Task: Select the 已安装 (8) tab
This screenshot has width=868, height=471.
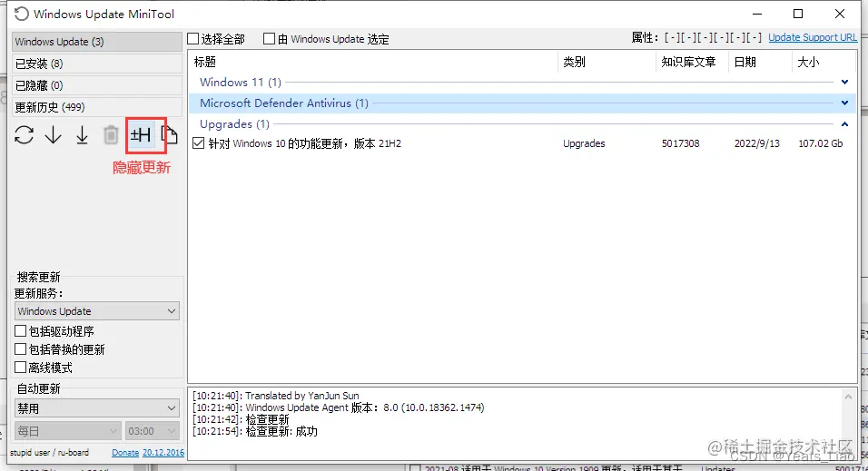Action: click(97, 64)
